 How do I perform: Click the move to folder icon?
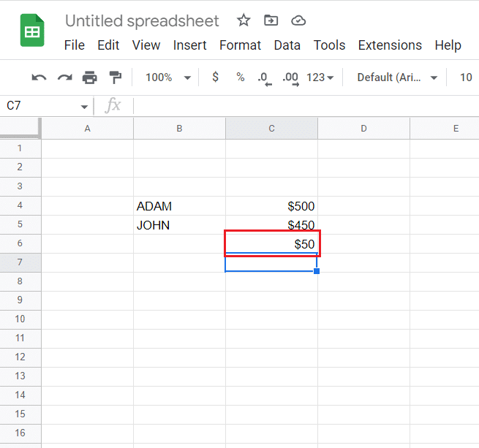click(271, 20)
